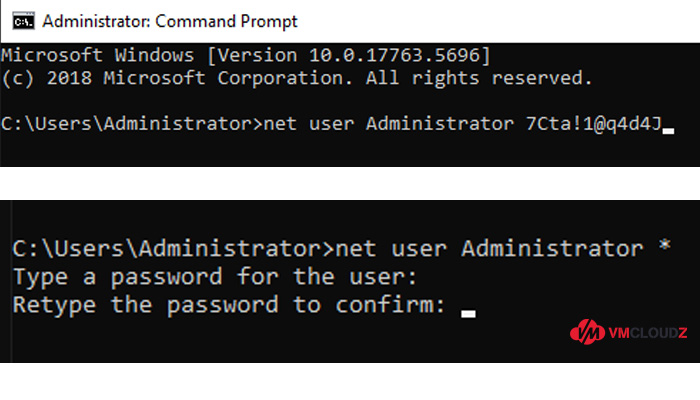Click Administrator argument before the asterisk in lower command
The image size is (700, 400).
click(x=552, y=249)
